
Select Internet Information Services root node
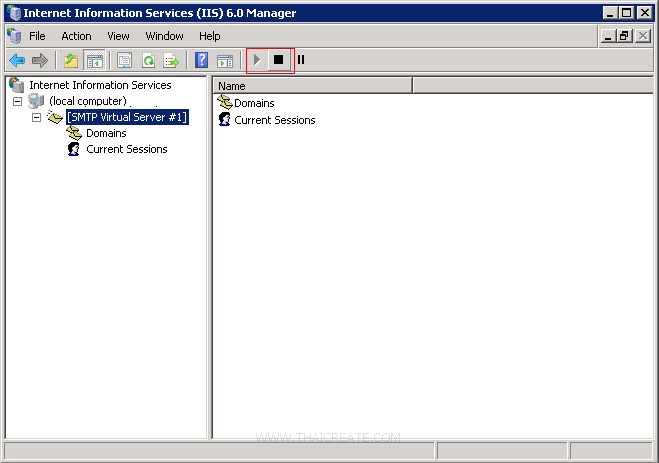(100, 85)
